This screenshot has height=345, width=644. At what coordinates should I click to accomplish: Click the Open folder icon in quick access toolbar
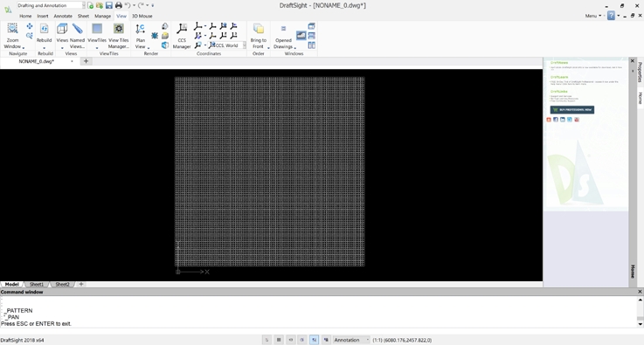(x=100, y=5)
